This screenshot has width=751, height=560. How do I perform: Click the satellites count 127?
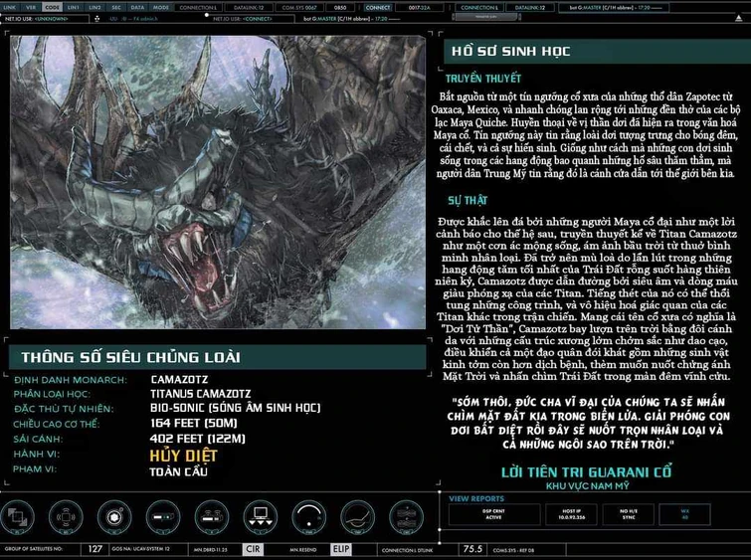point(95,549)
